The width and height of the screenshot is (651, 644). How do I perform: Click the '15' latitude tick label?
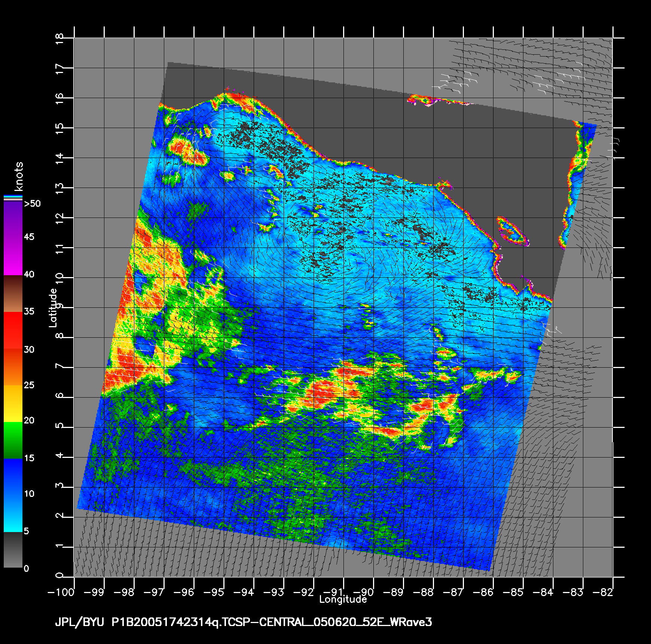tap(60, 128)
